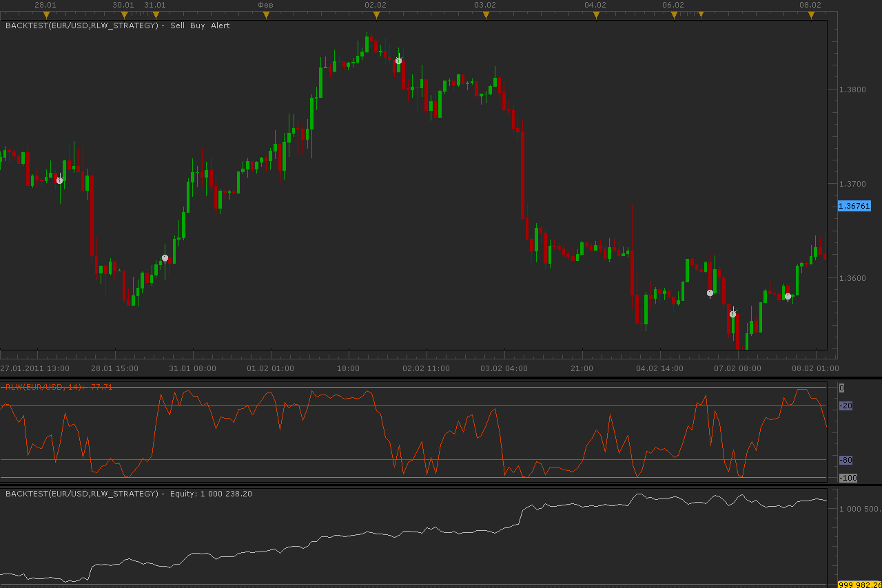The height and width of the screenshot is (588, 882).
Task: Click the 28.01 day marker triangle
Action: (x=46, y=14)
